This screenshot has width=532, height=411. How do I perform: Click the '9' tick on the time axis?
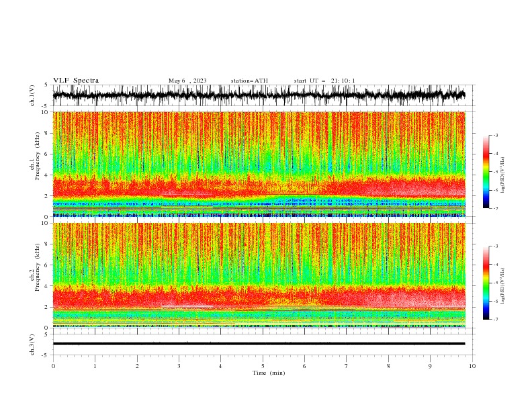tap(430, 366)
